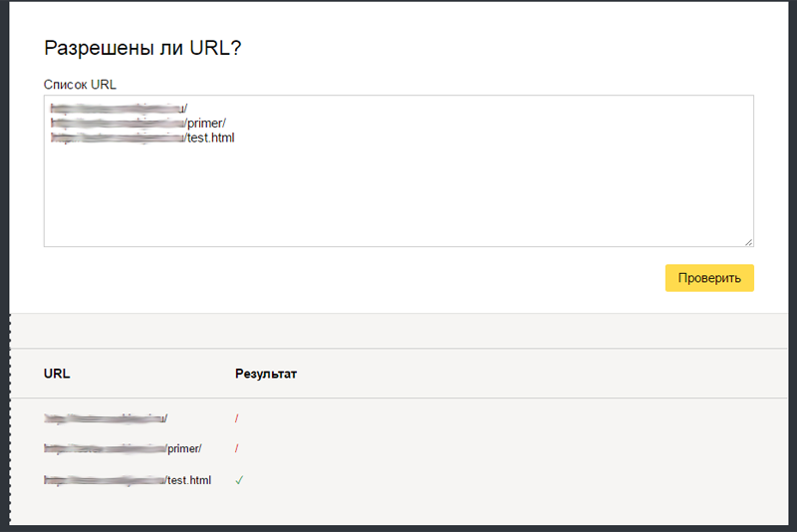
Task: Click the green checkmark result for test.html
Action: (x=239, y=480)
